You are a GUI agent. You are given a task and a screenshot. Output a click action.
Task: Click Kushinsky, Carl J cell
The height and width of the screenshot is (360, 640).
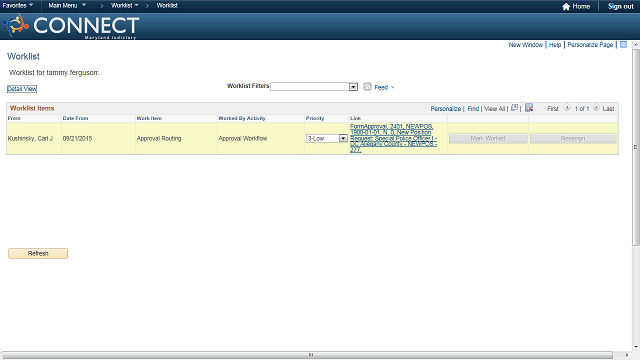[30, 138]
